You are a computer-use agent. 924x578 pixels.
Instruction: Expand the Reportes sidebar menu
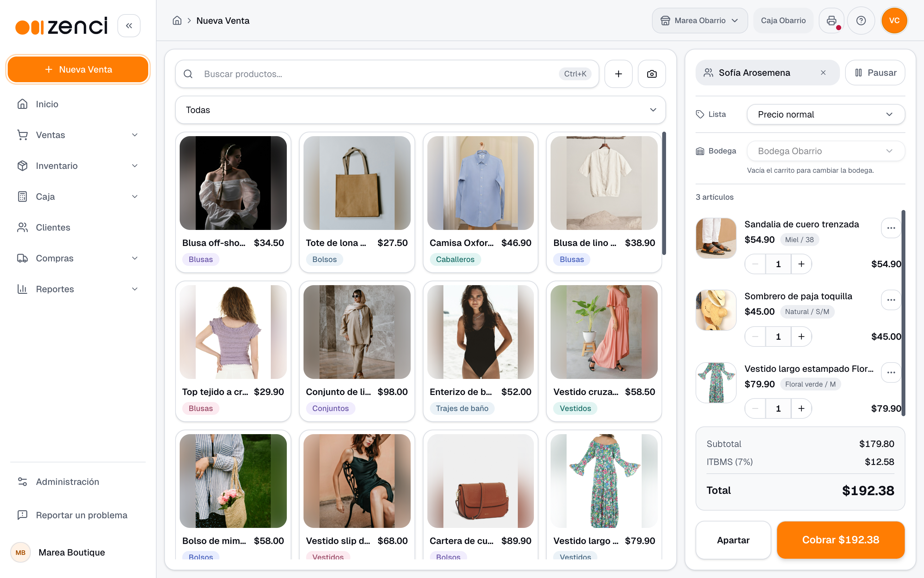(x=78, y=289)
